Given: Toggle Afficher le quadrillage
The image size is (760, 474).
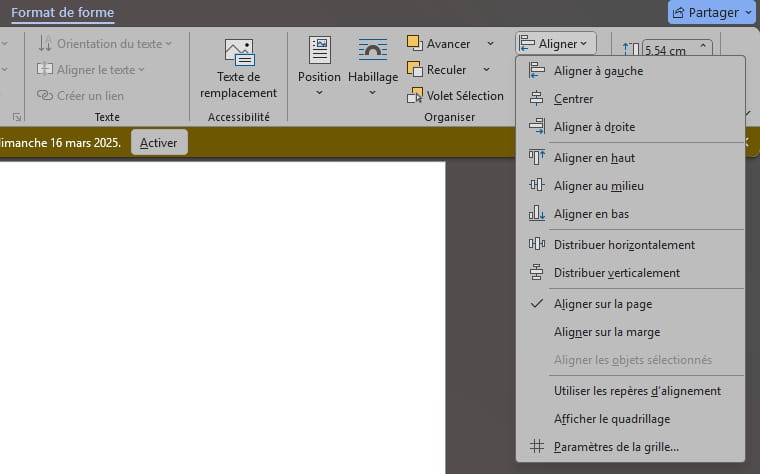Looking at the screenshot, I should click(x=630, y=419).
